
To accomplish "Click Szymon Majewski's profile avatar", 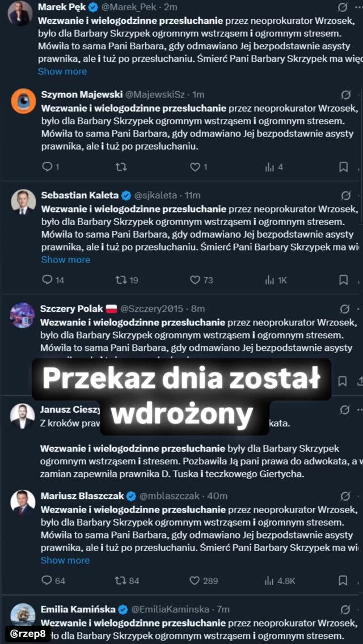I will [x=23, y=101].
